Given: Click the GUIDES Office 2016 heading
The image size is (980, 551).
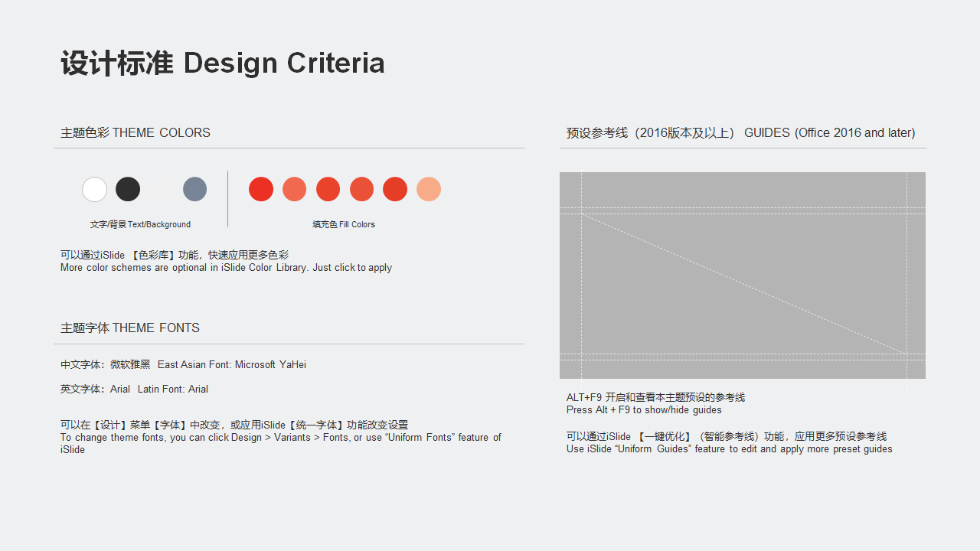Looking at the screenshot, I should pos(740,133).
